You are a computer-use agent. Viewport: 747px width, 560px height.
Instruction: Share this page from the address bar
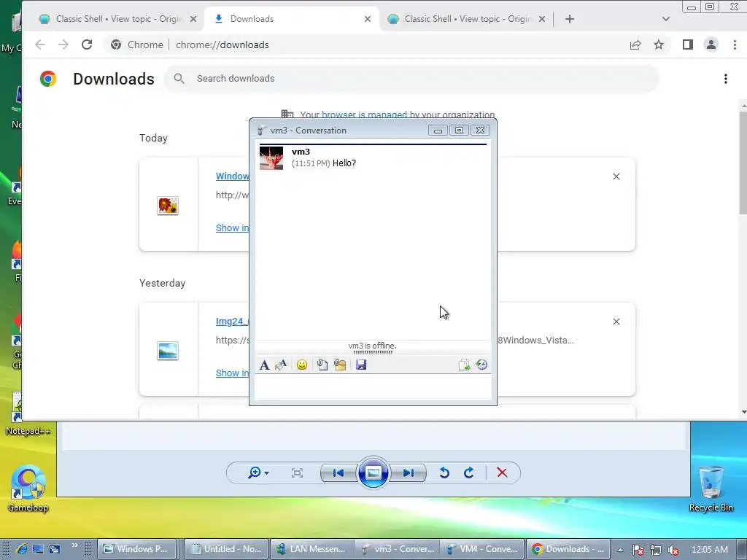pos(635,44)
